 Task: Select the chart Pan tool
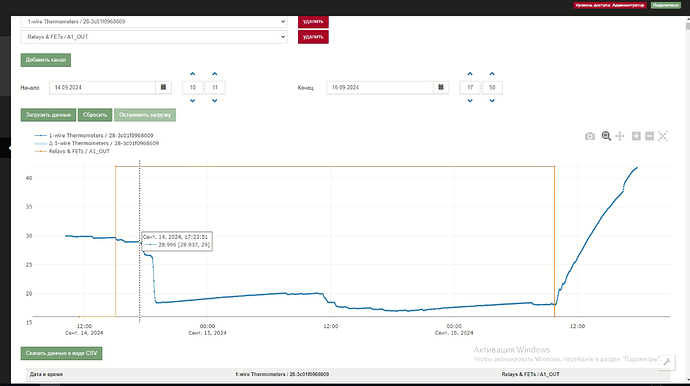pos(620,136)
